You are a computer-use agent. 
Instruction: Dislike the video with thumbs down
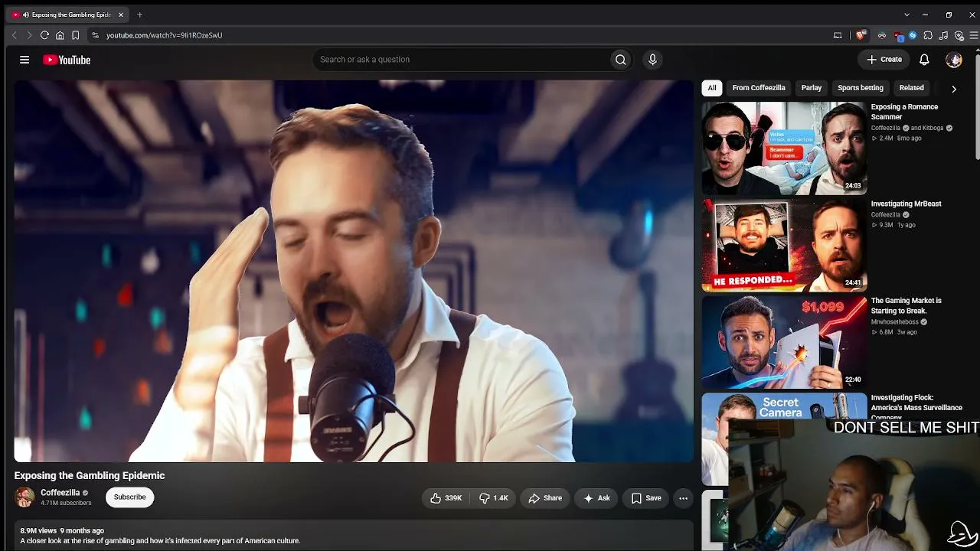(494, 498)
